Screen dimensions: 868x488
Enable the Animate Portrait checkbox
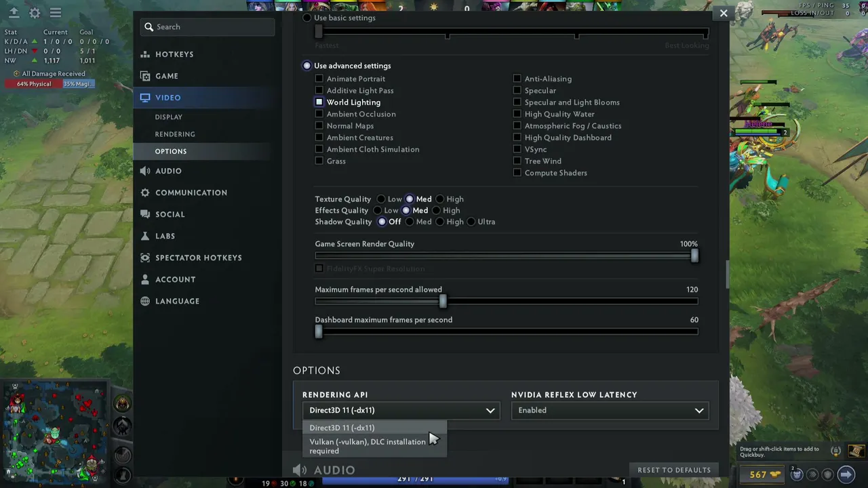(x=319, y=79)
